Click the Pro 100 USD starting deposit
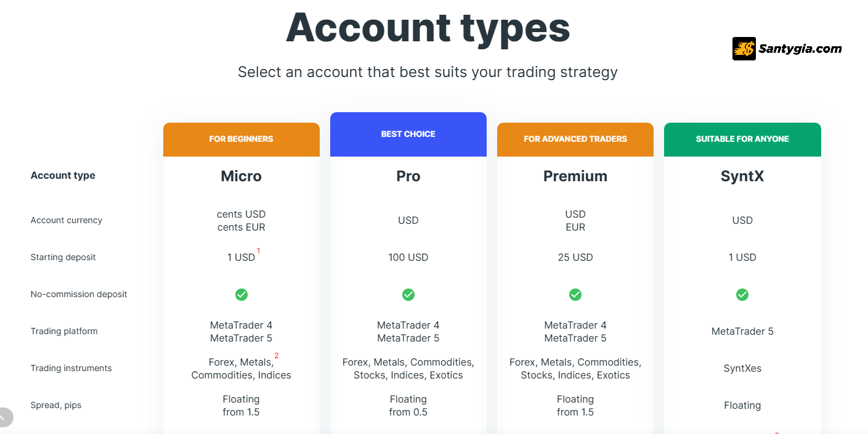Viewport: 868px width, 434px height. [x=408, y=258]
